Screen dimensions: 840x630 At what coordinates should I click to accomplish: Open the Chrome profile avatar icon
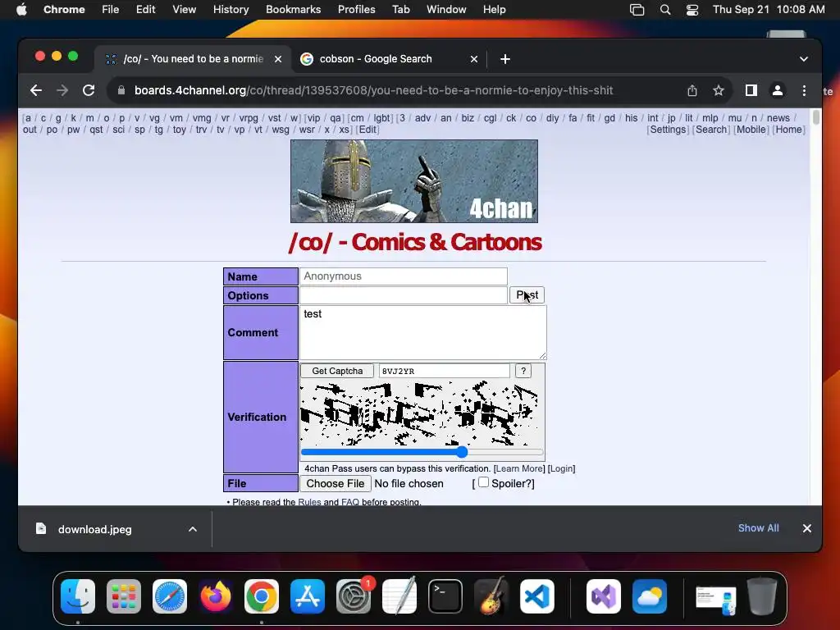click(x=778, y=90)
